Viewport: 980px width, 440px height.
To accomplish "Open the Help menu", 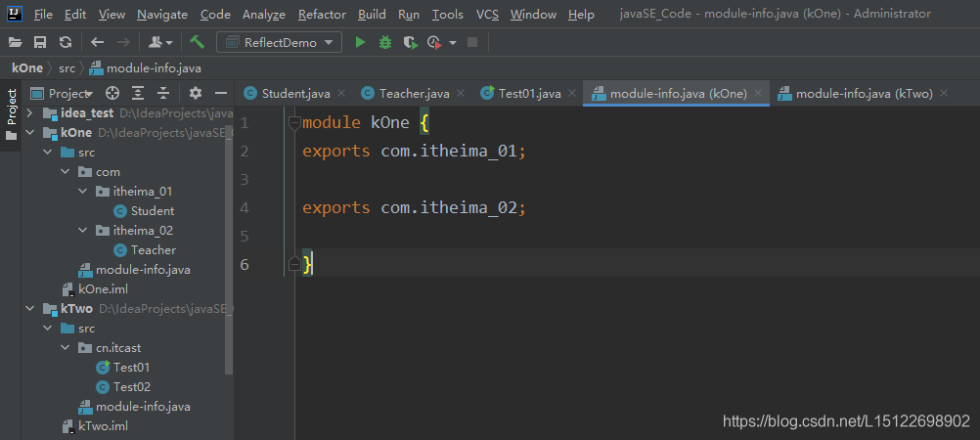I will (x=581, y=14).
